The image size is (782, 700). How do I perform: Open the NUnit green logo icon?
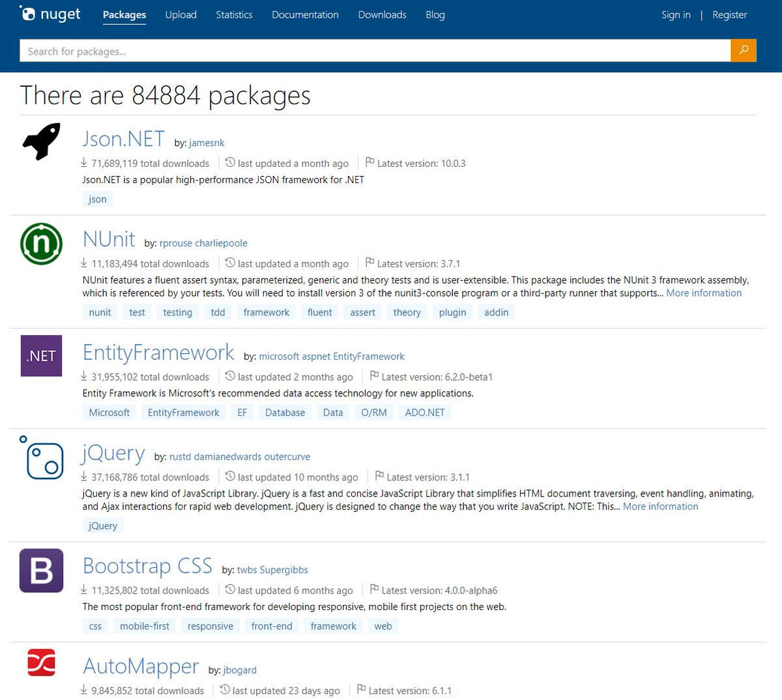click(x=41, y=244)
